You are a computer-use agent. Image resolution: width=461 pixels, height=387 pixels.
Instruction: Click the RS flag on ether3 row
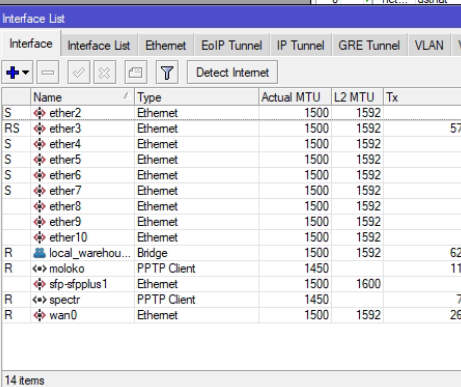tap(12, 128)
